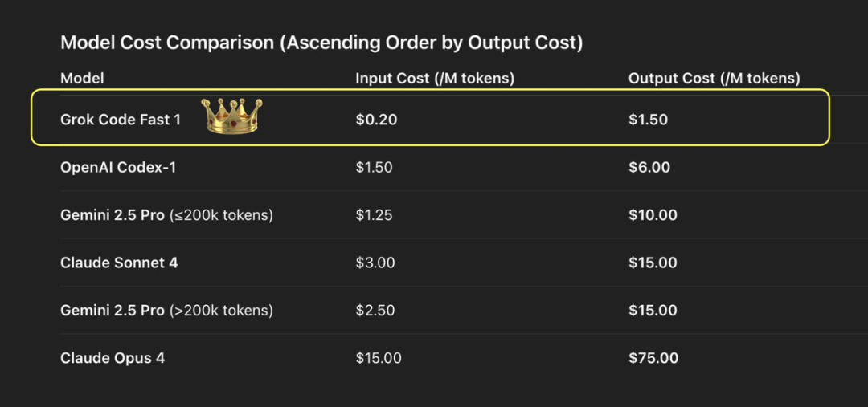Click the Model Cost Comparison title
868x407 pixels.
coord(321,43)
